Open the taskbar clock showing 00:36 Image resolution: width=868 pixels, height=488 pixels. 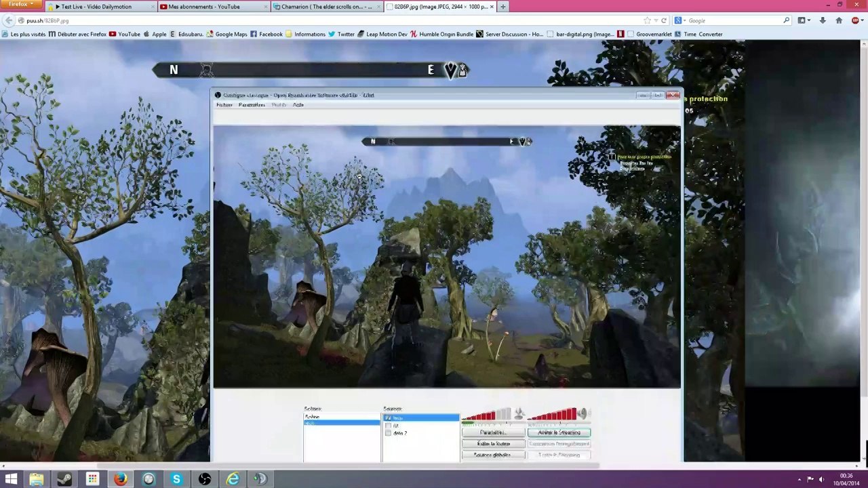tap(846, 479)
